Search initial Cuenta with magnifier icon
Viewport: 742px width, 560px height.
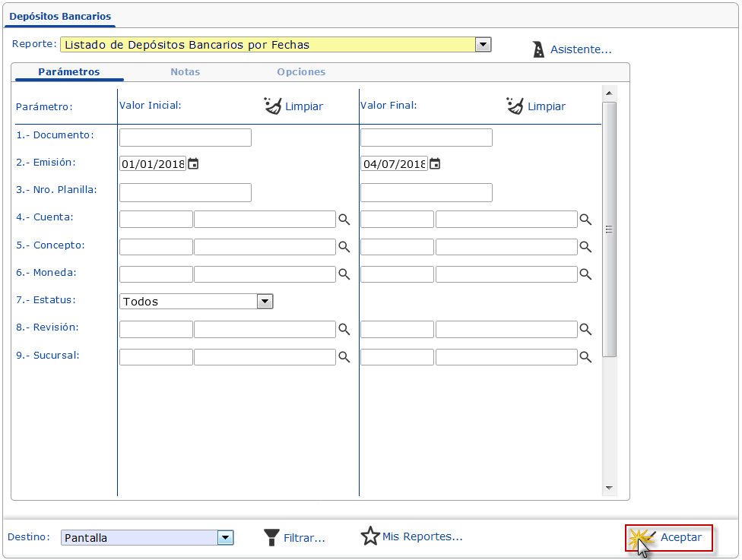click(344, 220)
